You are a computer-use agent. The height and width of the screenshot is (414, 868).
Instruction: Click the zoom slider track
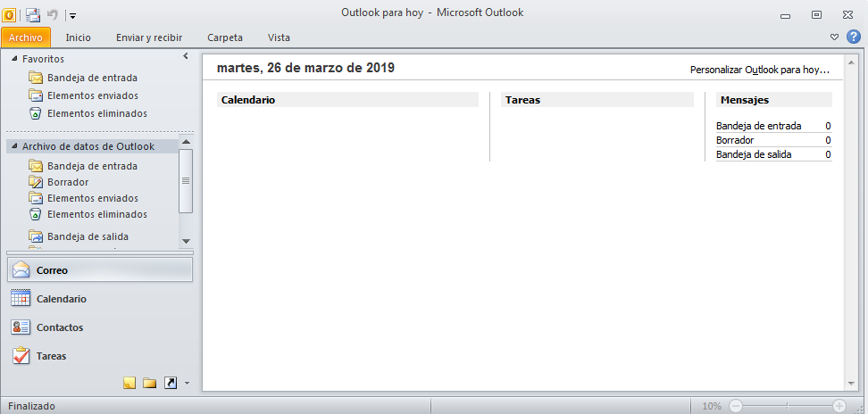(x=787, y=406)
